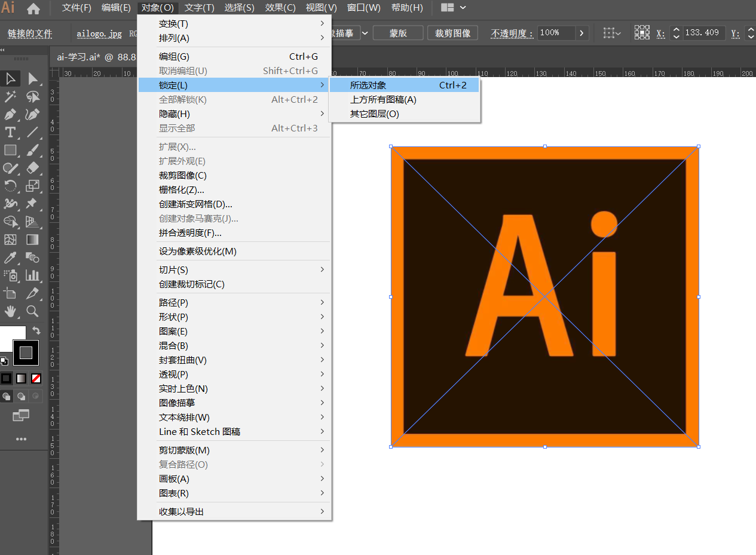Select the Column Graph tool
The height and width of the screenshot is (555, 756).
(x=33, y=275)
